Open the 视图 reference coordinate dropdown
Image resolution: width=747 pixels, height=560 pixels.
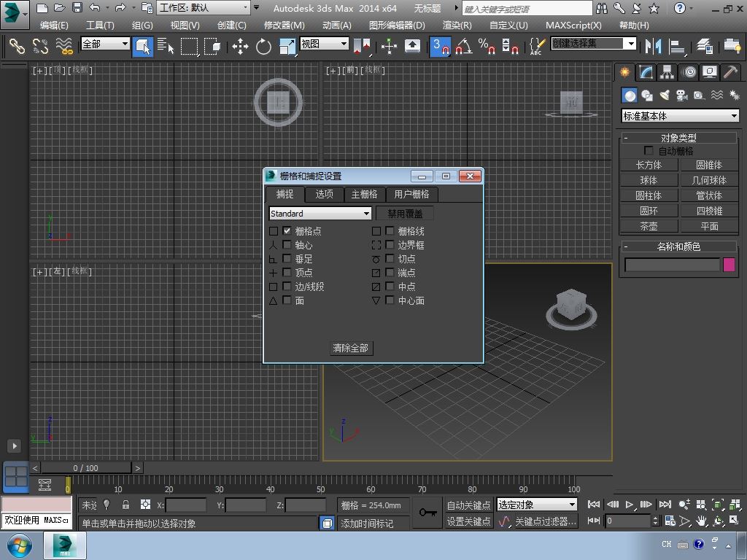click(324, 44)
